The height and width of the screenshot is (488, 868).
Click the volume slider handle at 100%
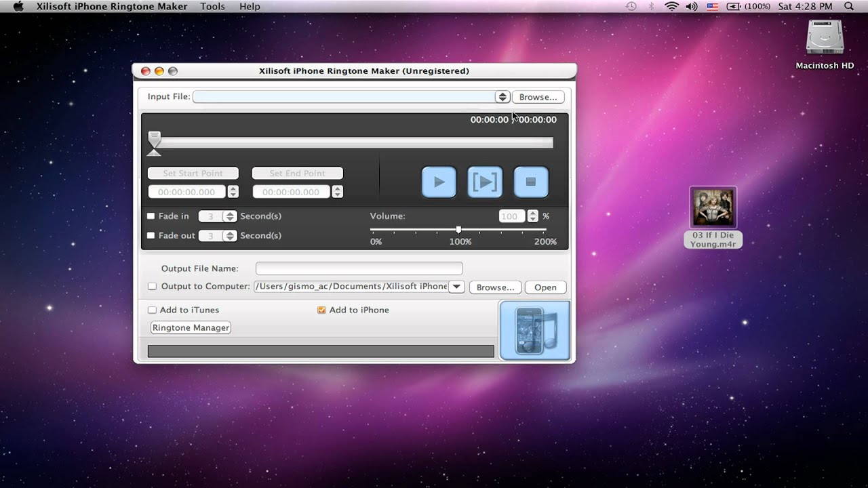[459, 230]
